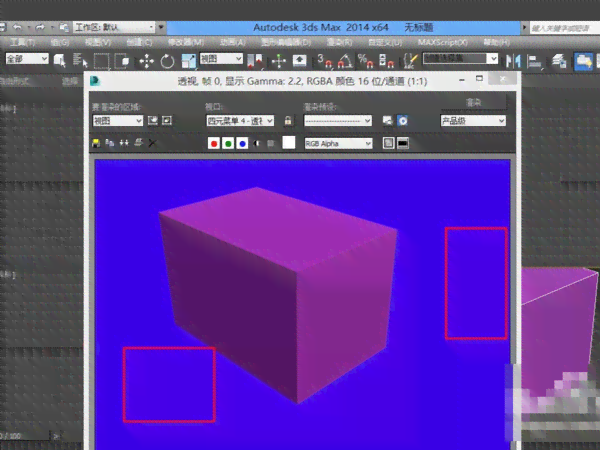The width and height of the screenshot is (600, 450).
Task: Toggle Keyboard Shortcut Override icon
Action: click(299, 61)
